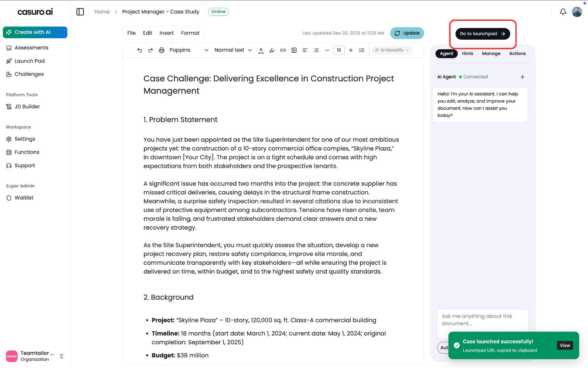Open the Insert menu

[166, 33]
